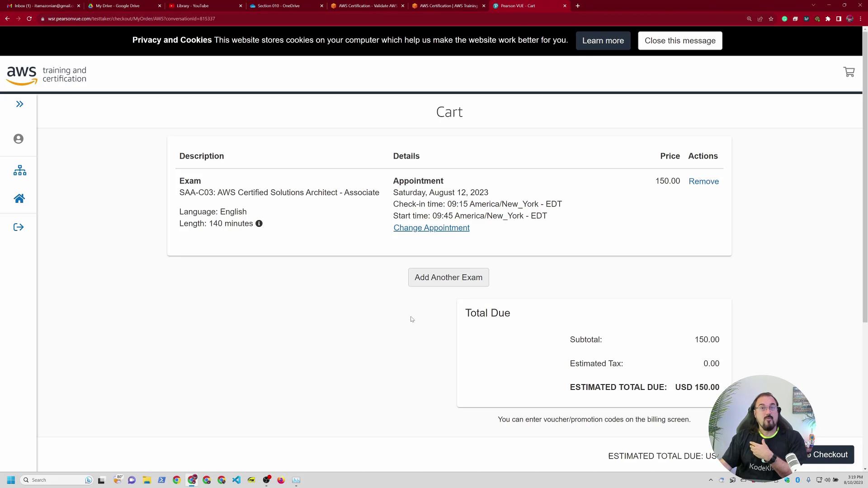The width and height of the screenshot is (868, 488).
Task: Expand the sidebar with double chevron
Action: pyautogui.click(x=19, y=104)
